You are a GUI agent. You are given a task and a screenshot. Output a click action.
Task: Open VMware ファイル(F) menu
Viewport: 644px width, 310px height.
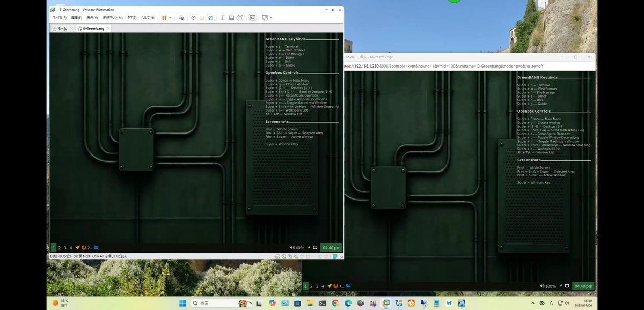click(59, 18)
